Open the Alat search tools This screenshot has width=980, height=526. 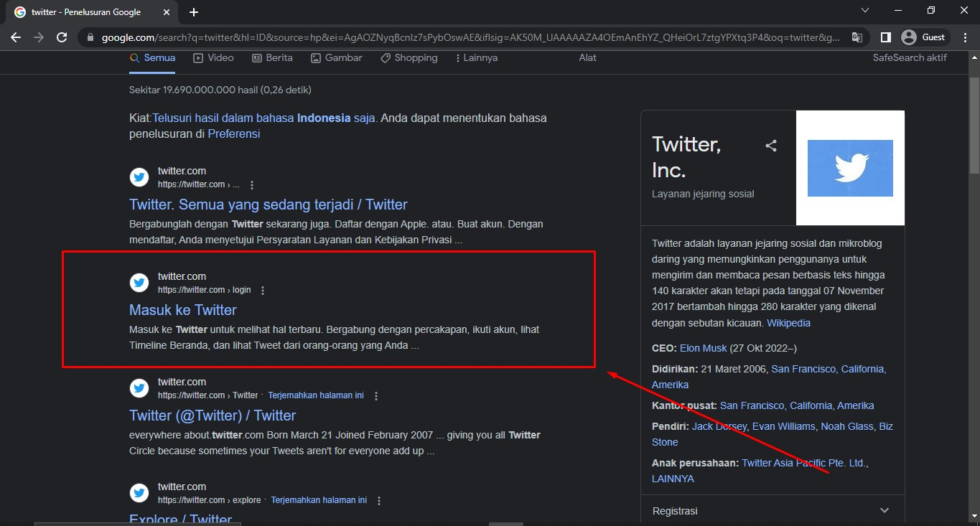(587, 57)
